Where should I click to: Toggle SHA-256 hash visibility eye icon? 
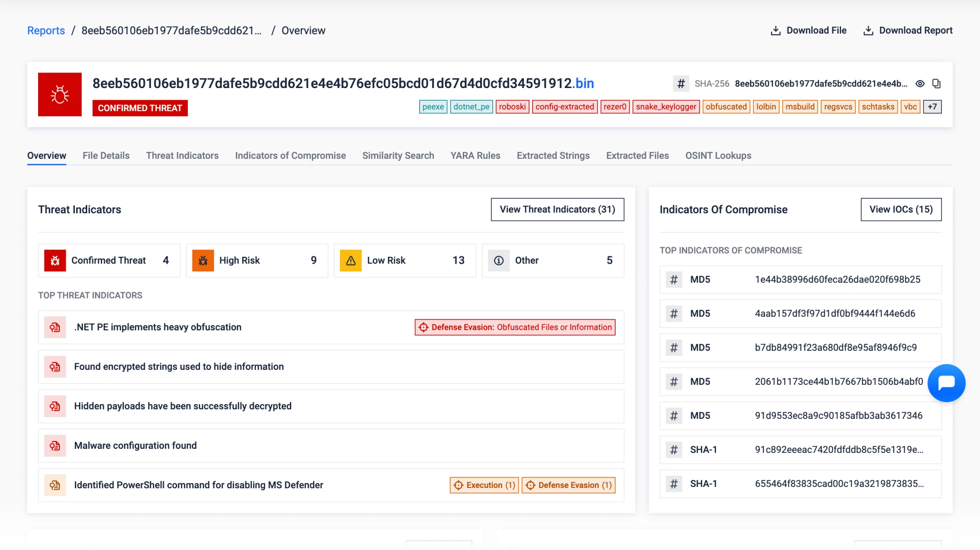click(920, 83)
